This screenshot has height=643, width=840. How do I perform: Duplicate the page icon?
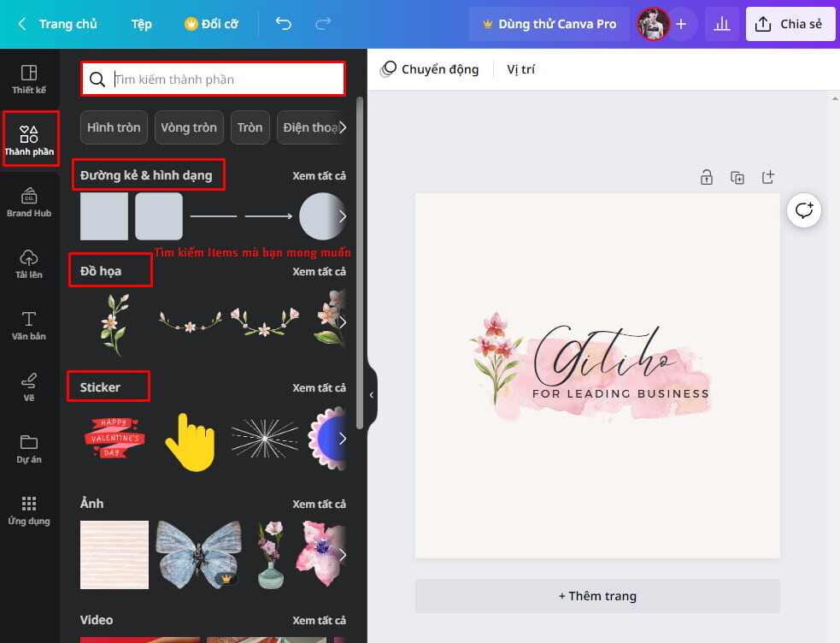coord(737,177)
